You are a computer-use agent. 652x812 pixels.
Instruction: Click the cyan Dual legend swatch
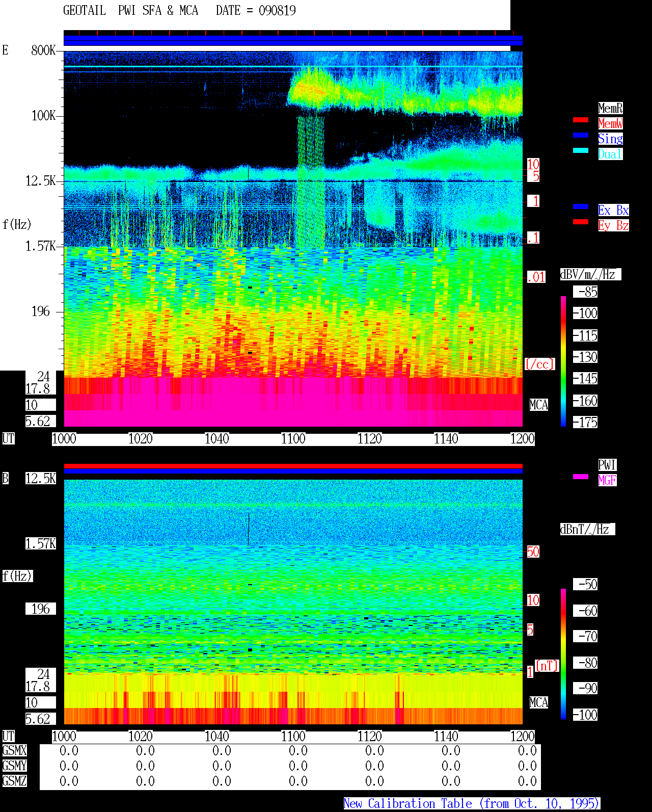click(581, 150)
